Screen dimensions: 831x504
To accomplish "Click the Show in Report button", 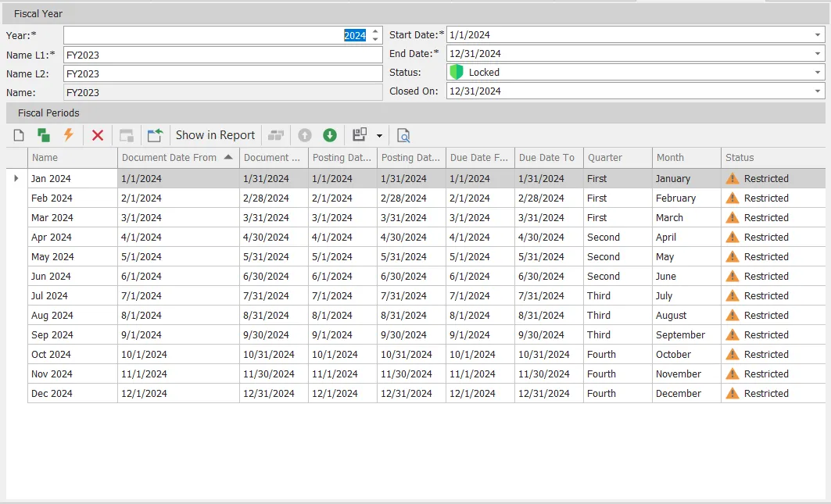I will 215,135.
